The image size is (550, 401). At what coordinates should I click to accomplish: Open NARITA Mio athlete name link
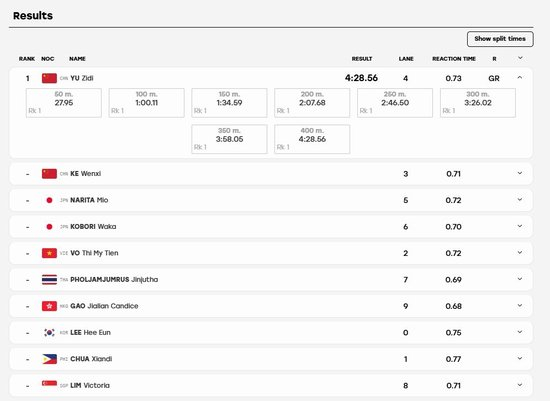pos(89,200)
